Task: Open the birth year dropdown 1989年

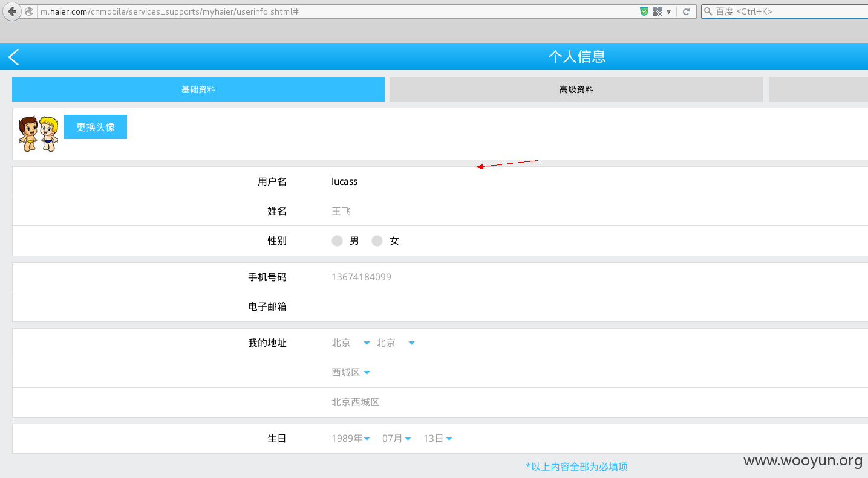Action: (351, 438)
